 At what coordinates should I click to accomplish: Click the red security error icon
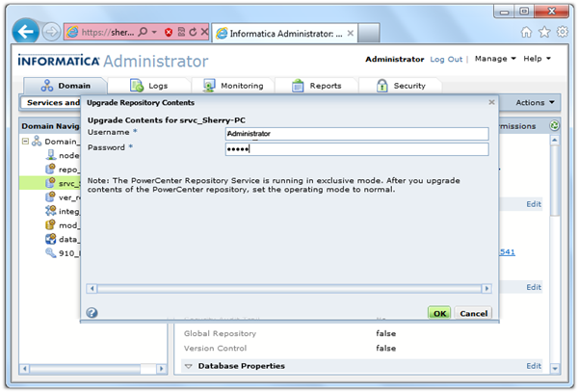[x=169, y=33]
